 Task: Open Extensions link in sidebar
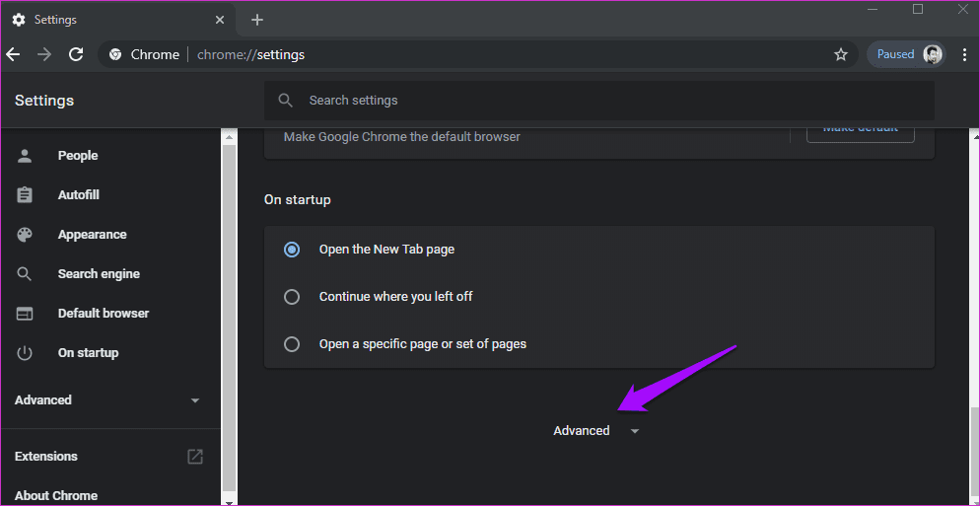pyautogui.click(x=46, y=457)
